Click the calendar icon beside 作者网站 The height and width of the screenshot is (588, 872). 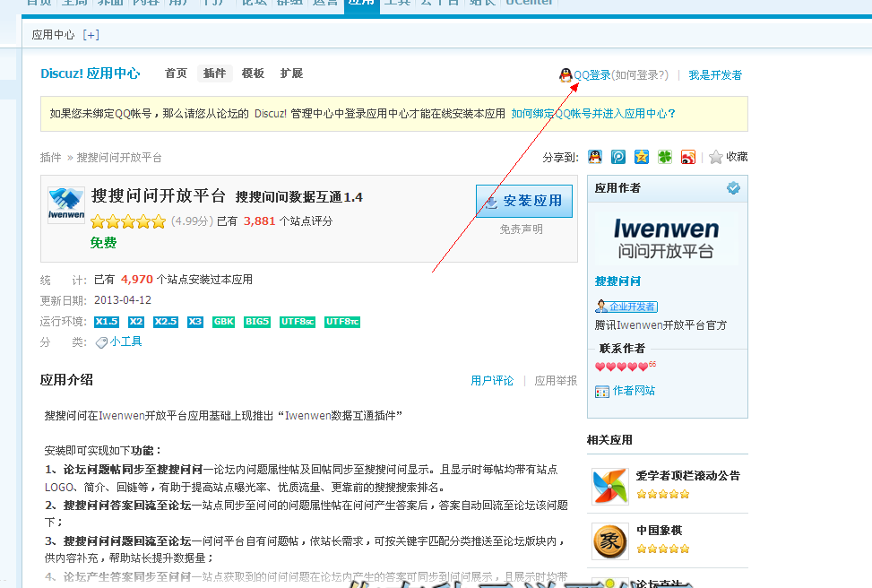click(x=601, y=392)
